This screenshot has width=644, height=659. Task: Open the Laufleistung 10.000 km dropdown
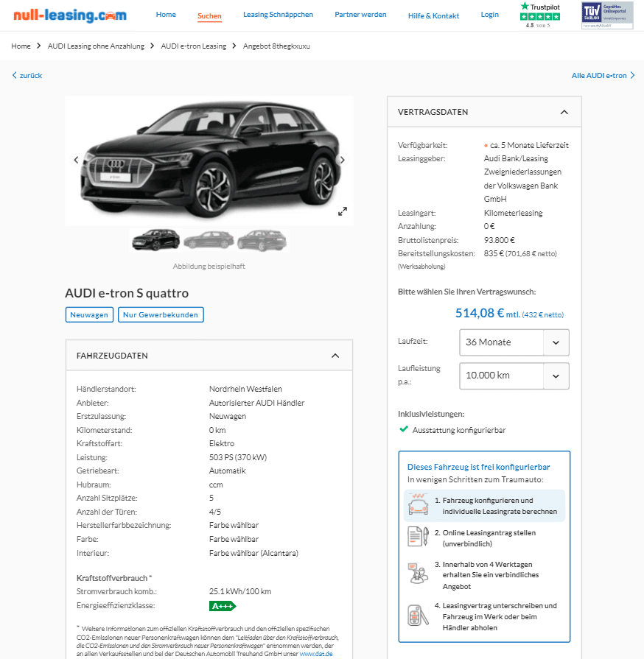(x=514, y=376)
